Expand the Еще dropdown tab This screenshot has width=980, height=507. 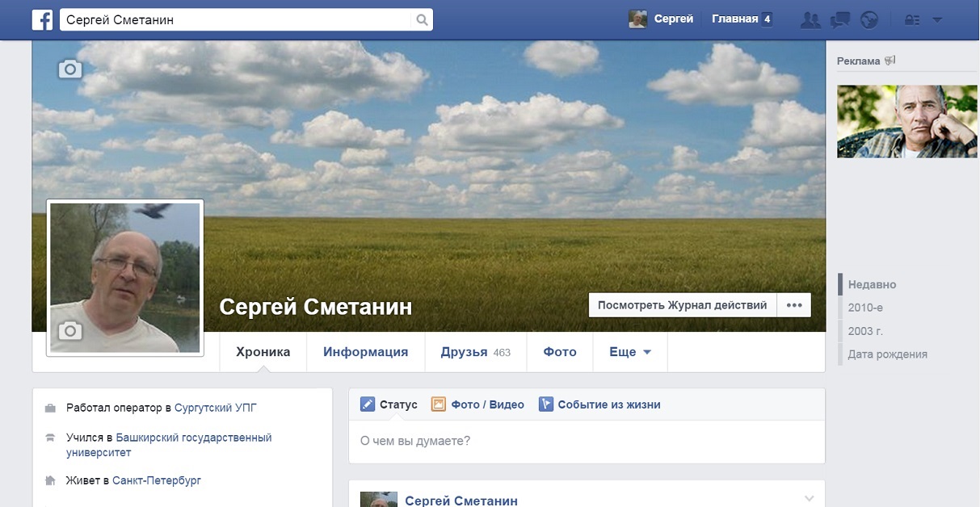pyautogui.click(x=629, y=352)
